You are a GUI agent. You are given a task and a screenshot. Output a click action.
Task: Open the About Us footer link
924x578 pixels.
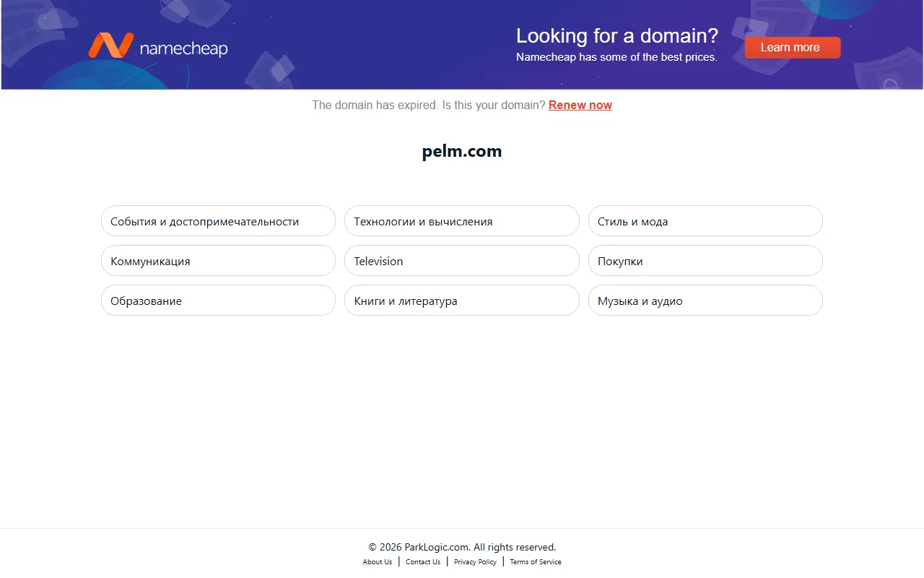coord(378,562)
